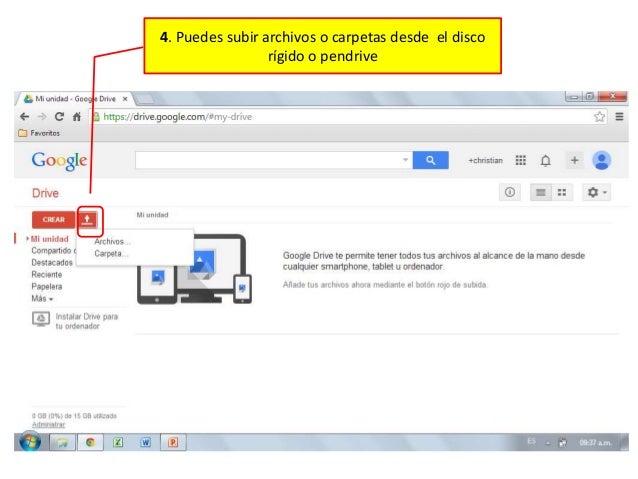Click the plus share button
This screenshot has width=638, height=479.
coord(575,160)
